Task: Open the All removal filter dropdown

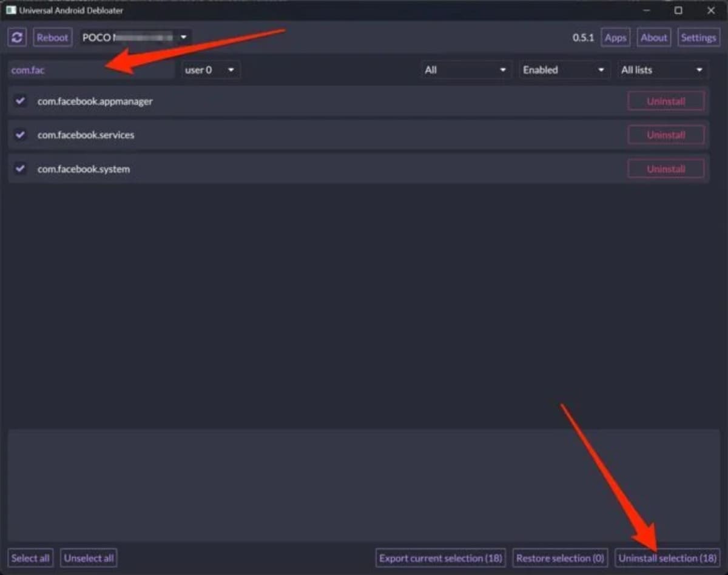Action: (x=466, y=70)
